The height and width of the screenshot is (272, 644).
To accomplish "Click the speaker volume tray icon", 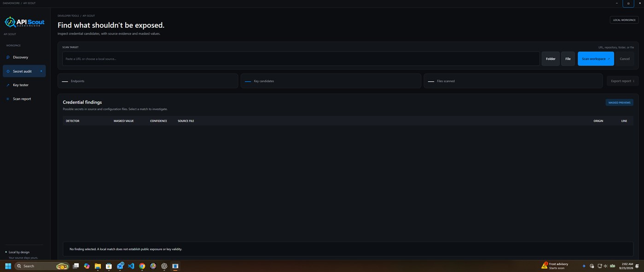I will pyautogui.click(x=606, y=266).
